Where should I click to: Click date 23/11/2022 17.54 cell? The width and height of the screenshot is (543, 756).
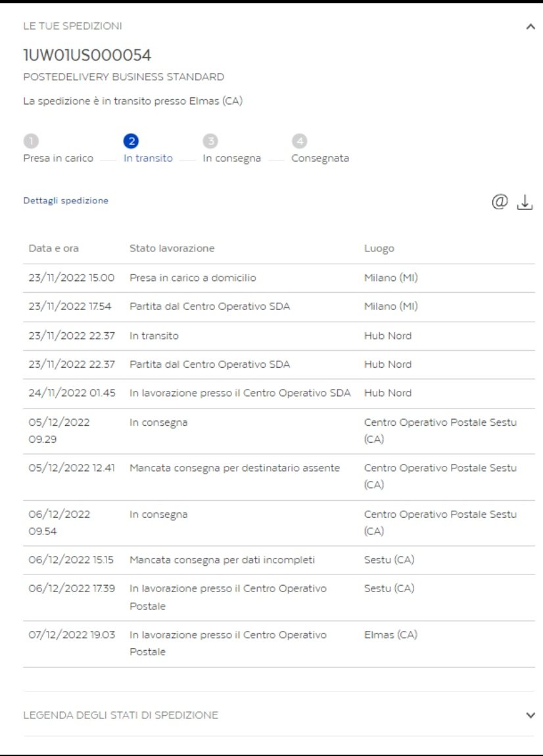click(x=70, y=306)
